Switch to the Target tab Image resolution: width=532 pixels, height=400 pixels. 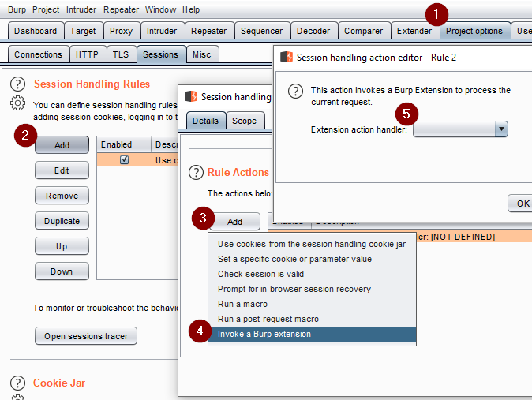pyautogui.click(x=83, y=31)
